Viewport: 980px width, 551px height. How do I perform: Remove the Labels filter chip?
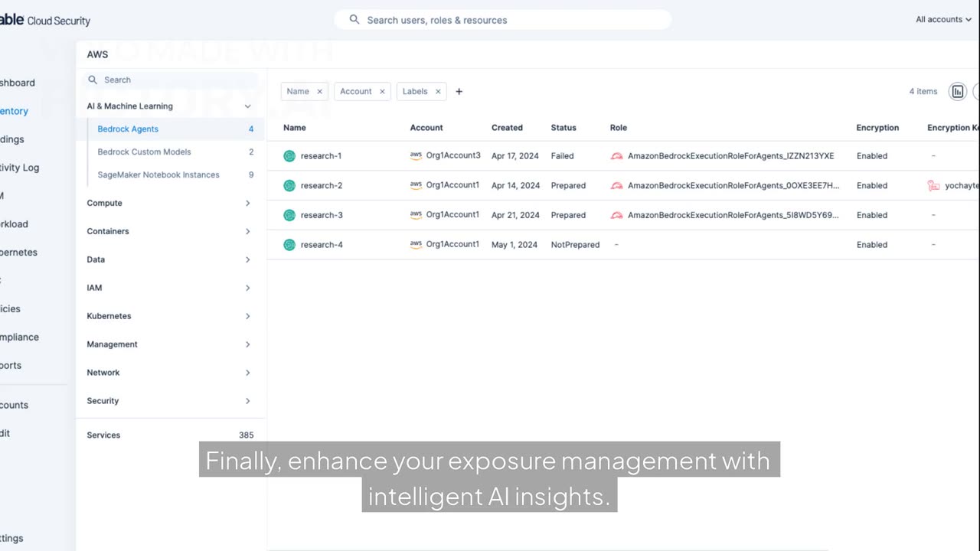click(438, 92)
